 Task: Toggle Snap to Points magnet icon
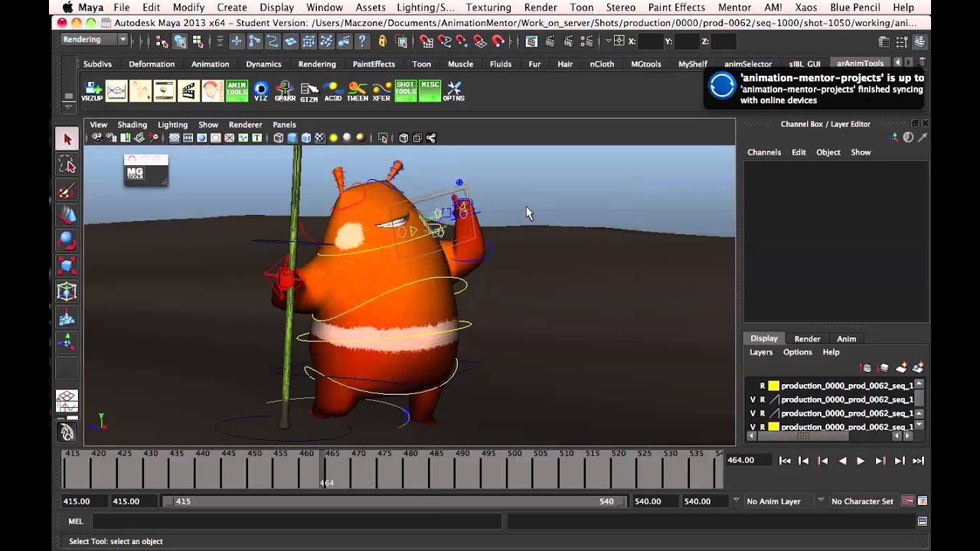462,41
